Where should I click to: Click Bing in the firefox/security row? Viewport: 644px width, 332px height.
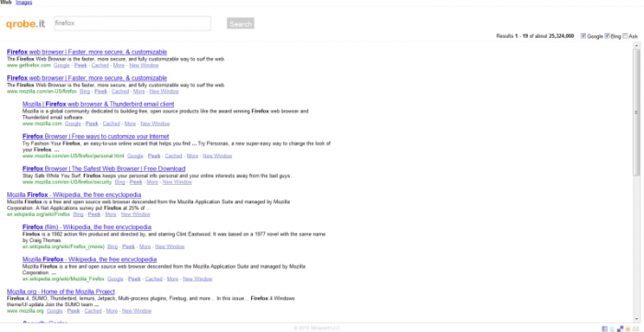tap(120, 182)
